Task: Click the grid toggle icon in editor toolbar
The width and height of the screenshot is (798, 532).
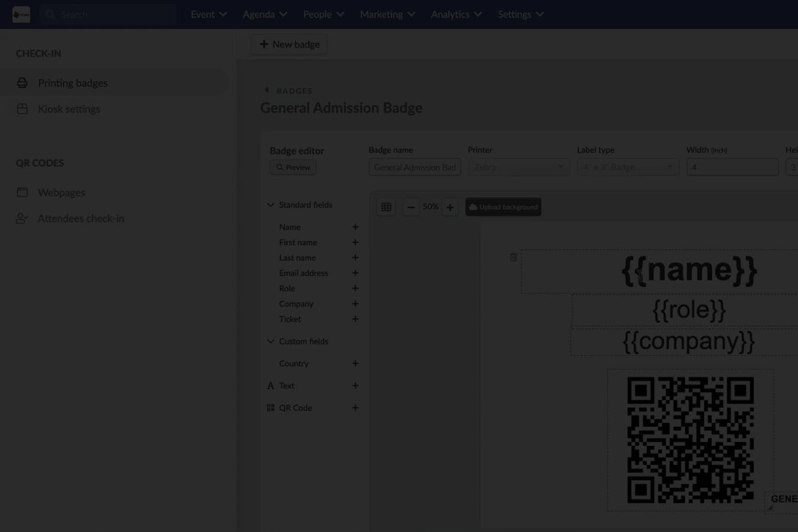Action: coord(386,207)
